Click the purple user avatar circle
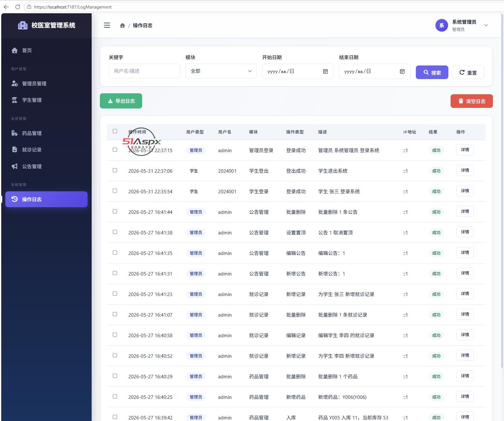The image size is (504, 421). click(x=441, y=25)
